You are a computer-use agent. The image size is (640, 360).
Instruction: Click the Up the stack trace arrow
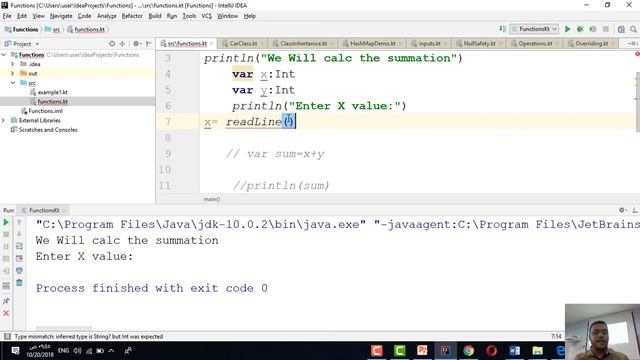click(19, 222)
